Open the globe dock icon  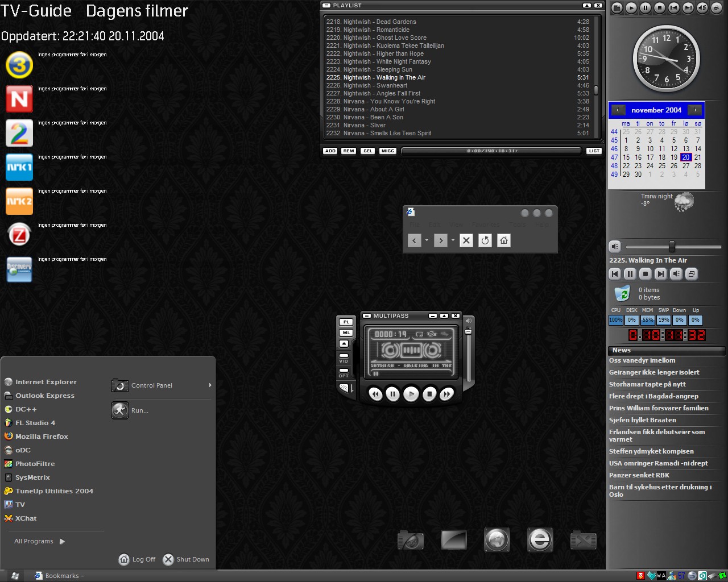point(497,540)
